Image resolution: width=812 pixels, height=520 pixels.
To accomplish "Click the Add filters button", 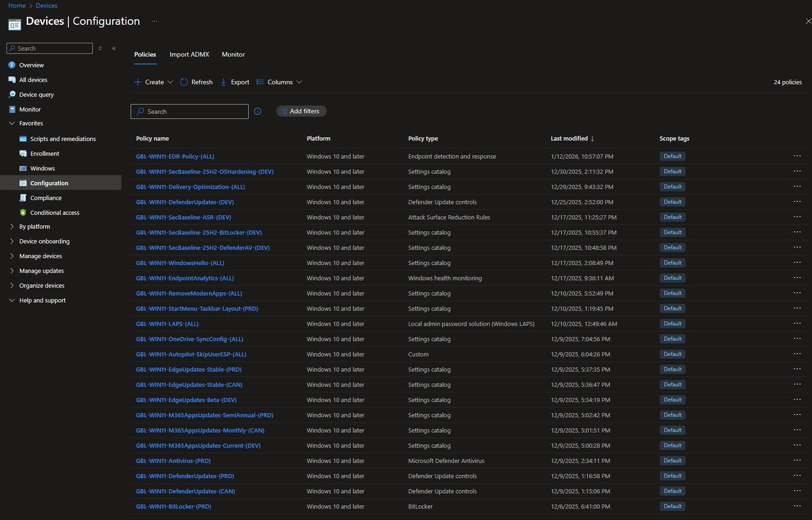I will tap(301, 111).
